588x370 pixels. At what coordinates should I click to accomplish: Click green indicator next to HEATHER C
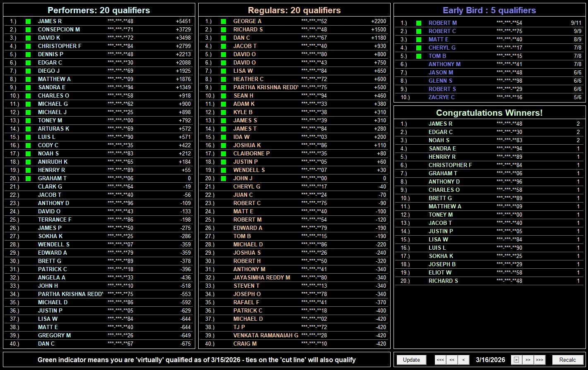pos(223,79)
